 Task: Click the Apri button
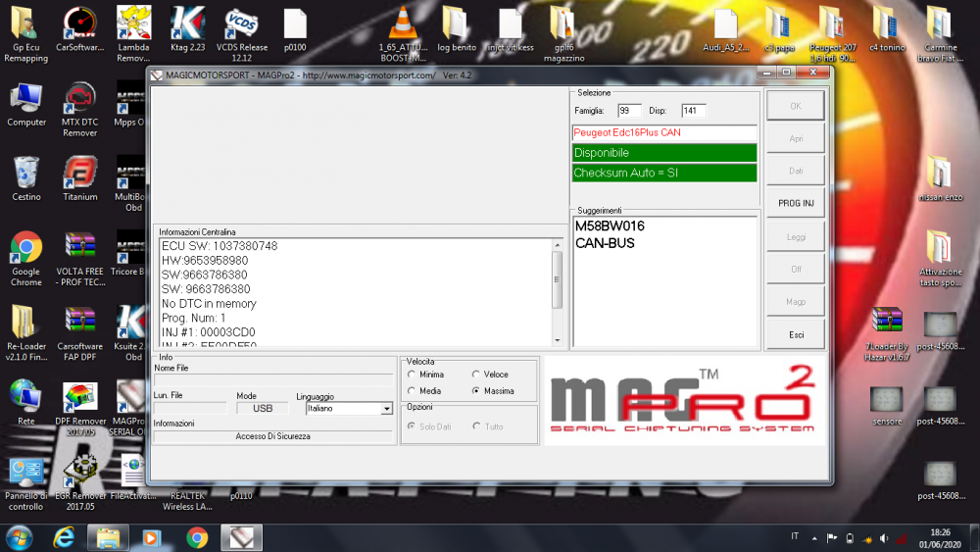point(795,139)
